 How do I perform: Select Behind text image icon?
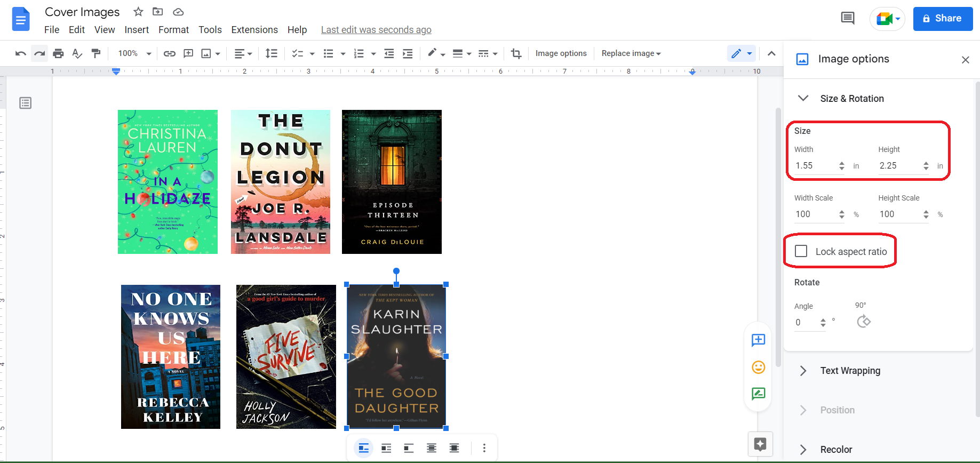click(432, 448)
